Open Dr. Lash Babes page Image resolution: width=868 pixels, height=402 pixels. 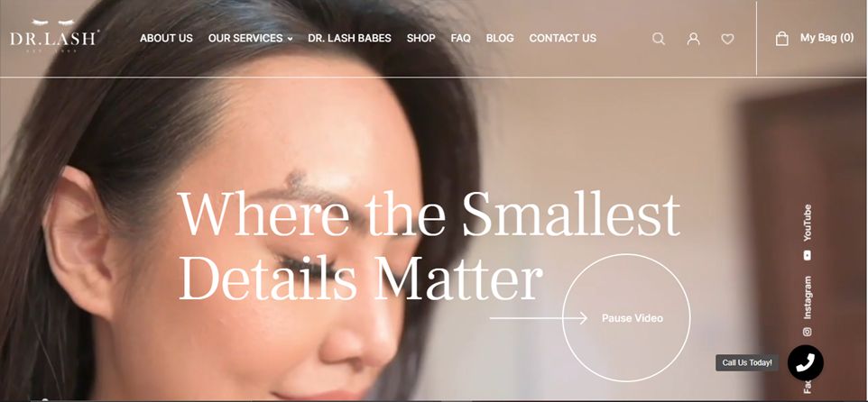[349, 38]
